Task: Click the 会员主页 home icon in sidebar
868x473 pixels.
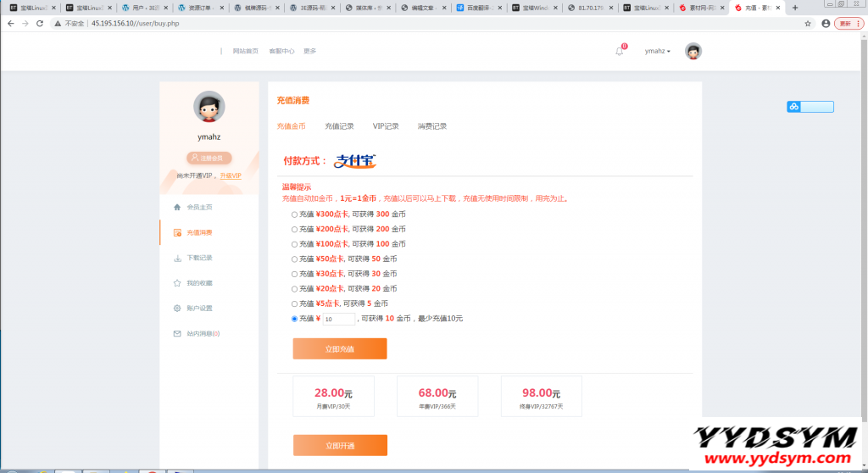Action: 177,207
